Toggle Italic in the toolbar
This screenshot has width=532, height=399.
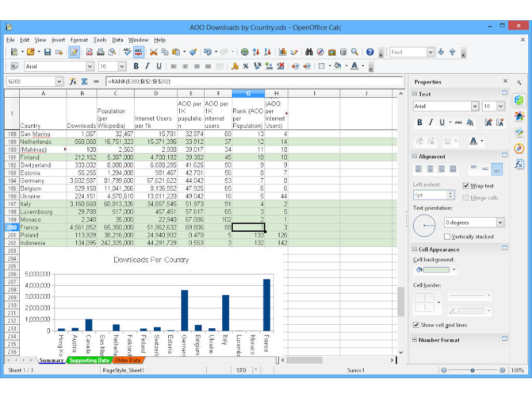147,66
